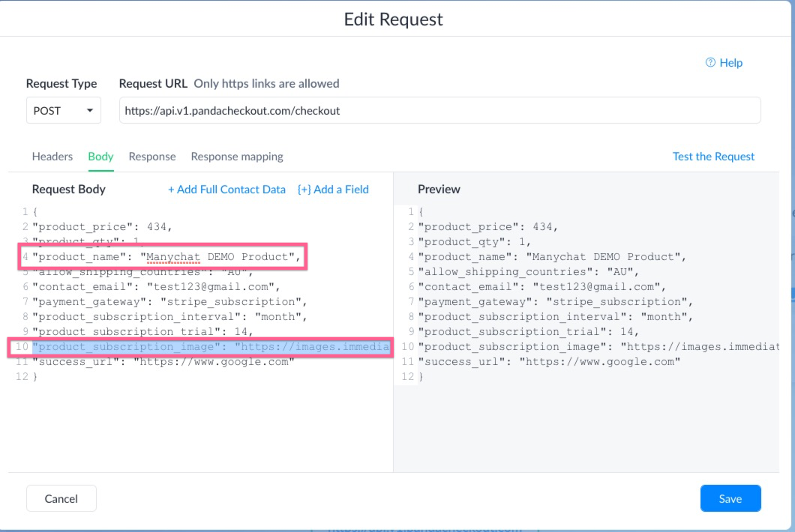The width and height of the screenshot is (795, 532).
Task: Go to the Response mapping tab
Action: [x=237, y=157]
